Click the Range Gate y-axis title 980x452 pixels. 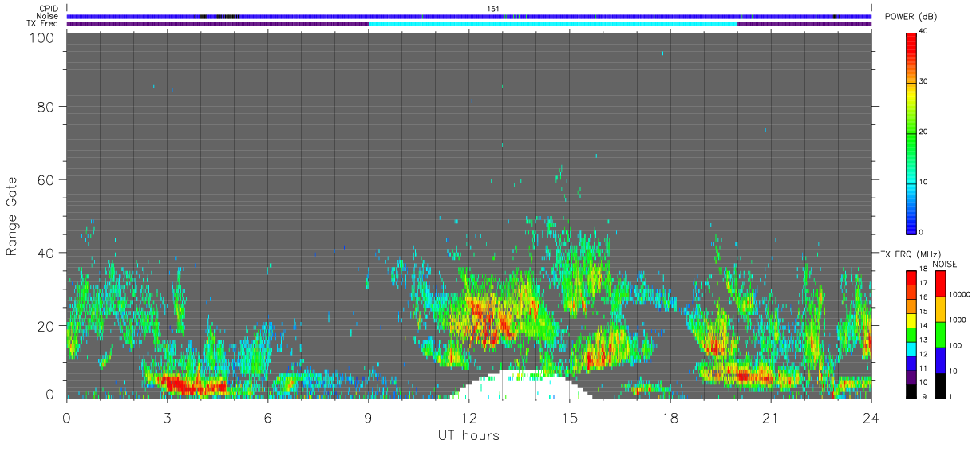point(13,215)
